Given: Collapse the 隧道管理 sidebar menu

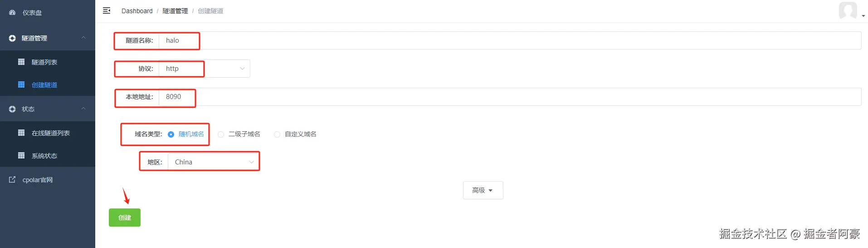Looking at the screenshot, I should pyautogui.click(x=83, y=38).
